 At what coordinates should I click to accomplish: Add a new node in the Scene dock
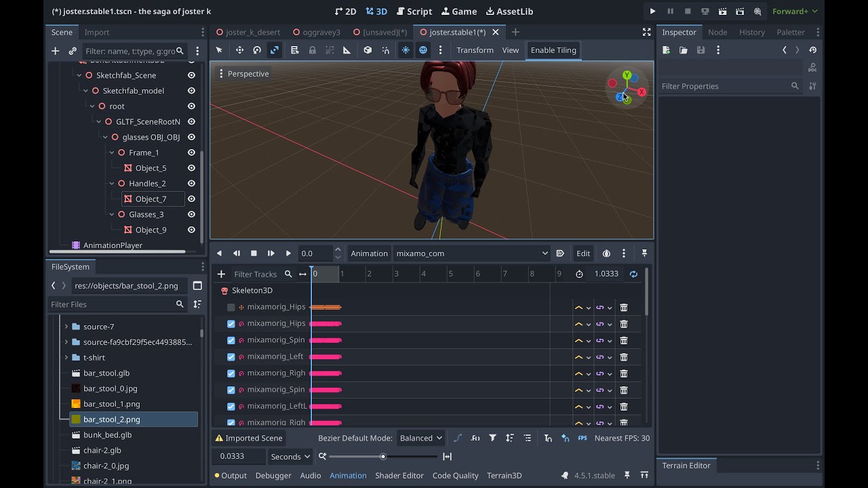(x=56, y=51)
